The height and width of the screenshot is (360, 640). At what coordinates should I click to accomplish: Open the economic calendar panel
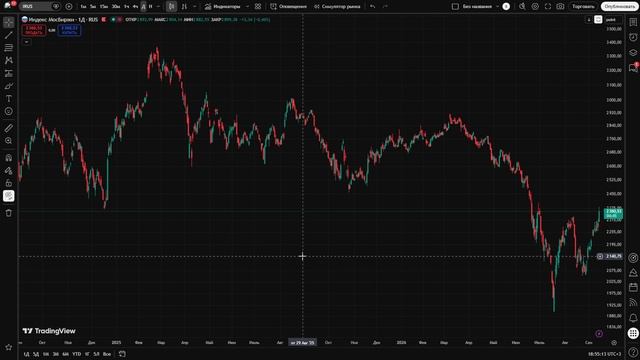pos(633,287)
